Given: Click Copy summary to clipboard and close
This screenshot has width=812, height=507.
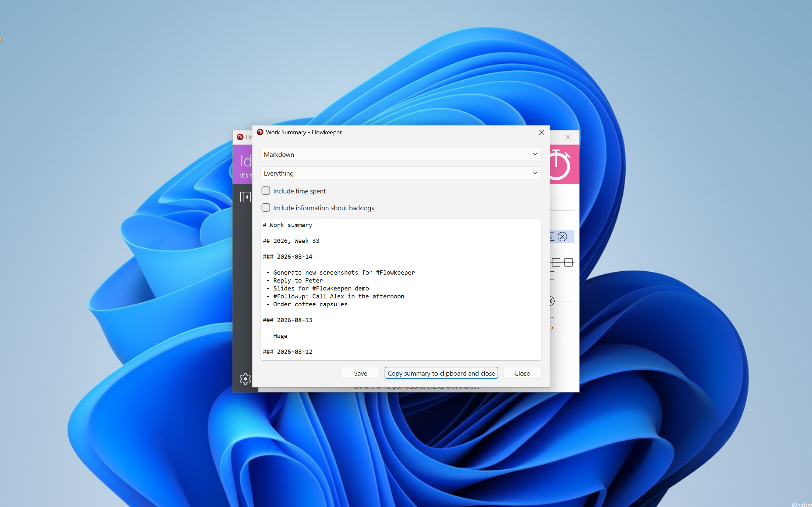Looking at the screenshot, I should (441, 373).
